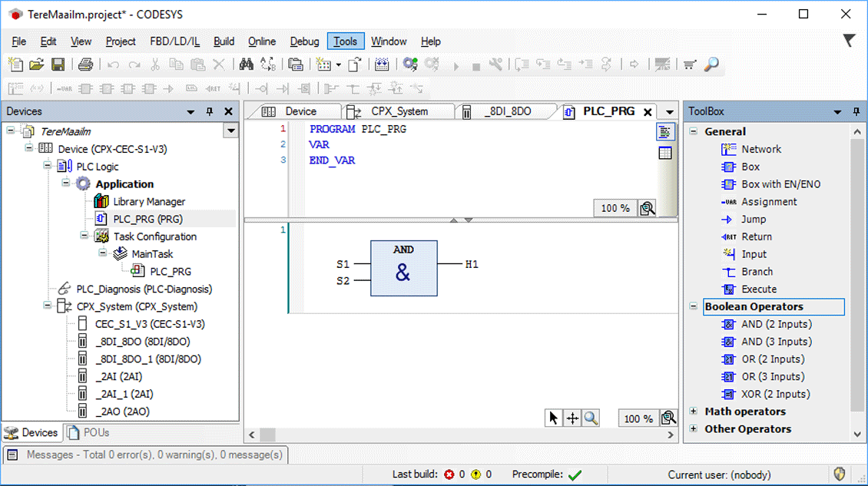Collapse the PLC Logic tree node

coord(48,166)
